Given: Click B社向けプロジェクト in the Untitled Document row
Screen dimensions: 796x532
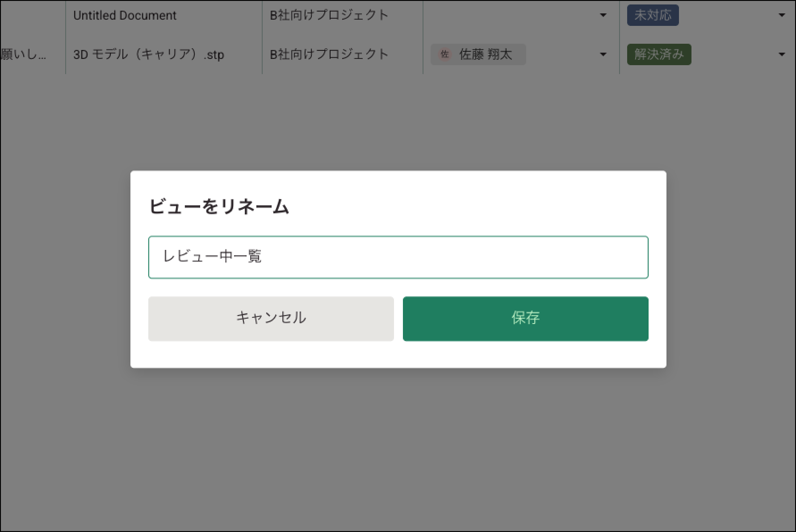Looking at the screenshot, I should click(329, 16).
